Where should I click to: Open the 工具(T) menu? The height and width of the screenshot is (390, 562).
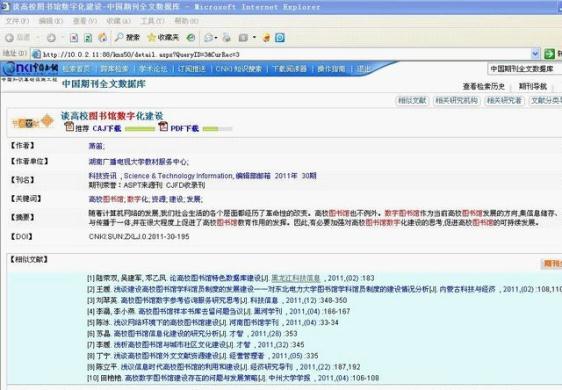coord(152,21)
